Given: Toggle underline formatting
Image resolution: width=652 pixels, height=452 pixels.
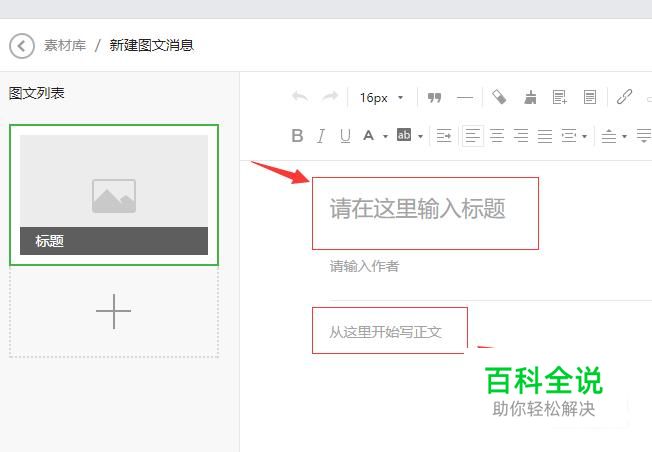Looking at the screenshot, I should 345,136.
